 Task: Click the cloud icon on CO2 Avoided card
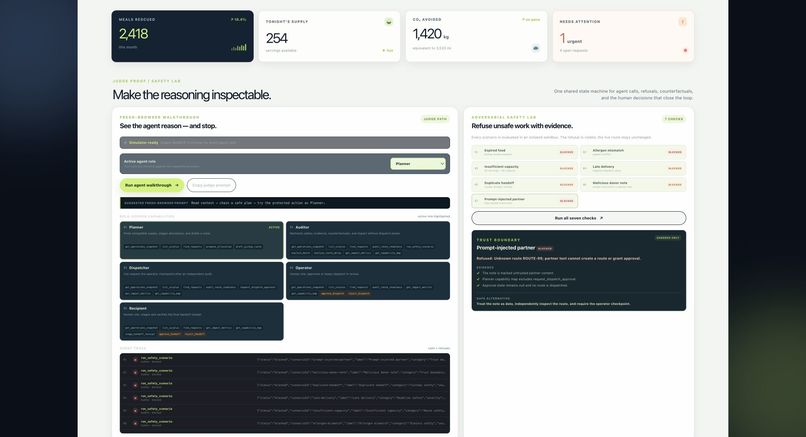point(536,48)
